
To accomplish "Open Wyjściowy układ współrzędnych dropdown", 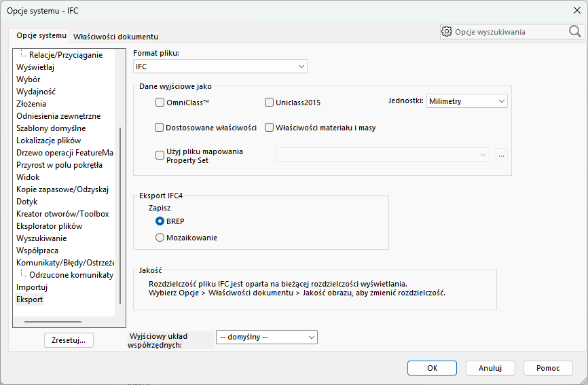I will pos(266,337).
